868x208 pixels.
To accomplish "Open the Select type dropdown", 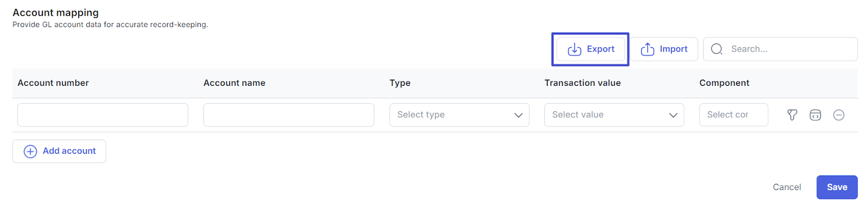I will pyautogui.click(x=459, y=115).
